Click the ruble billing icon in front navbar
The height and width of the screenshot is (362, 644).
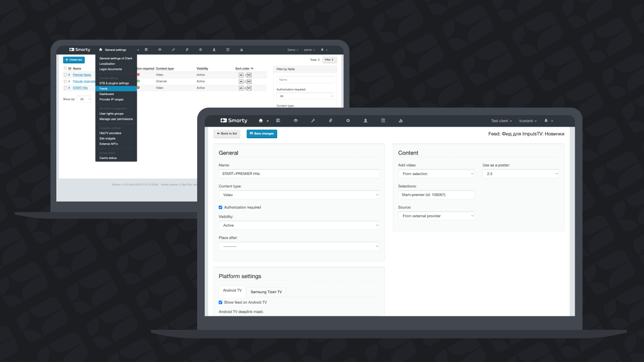click(331, 121)
